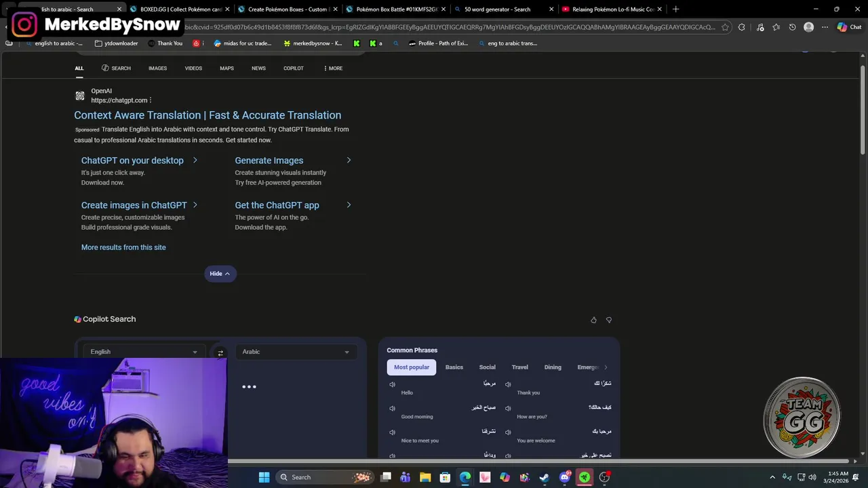Open Create images in ChatGPT link
The width and height of the screenshot is (868, 488).
(x=134, y=205)
